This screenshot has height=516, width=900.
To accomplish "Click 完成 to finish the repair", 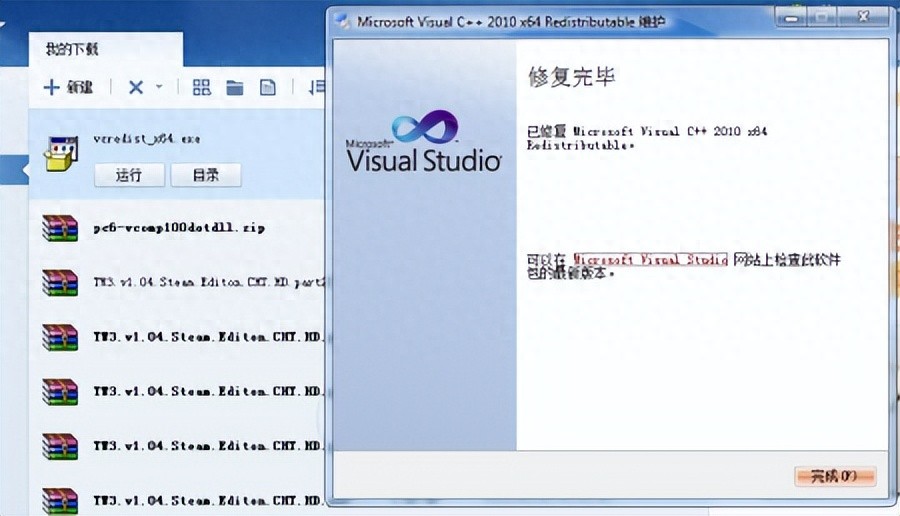I will coord(835,476).
